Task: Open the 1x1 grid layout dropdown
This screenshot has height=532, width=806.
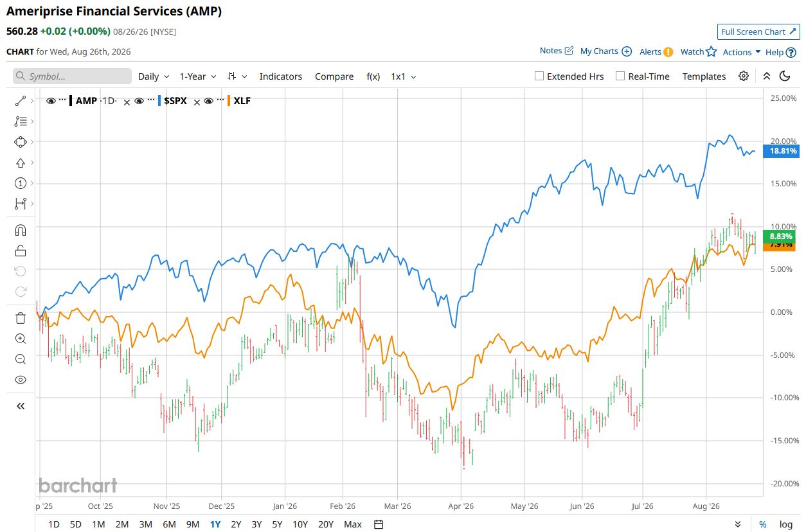Action: point(404,76)
